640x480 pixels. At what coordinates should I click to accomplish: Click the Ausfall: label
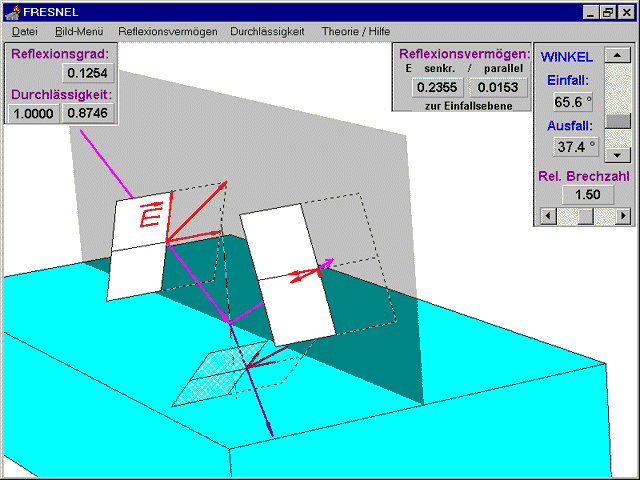pos(570,126)
